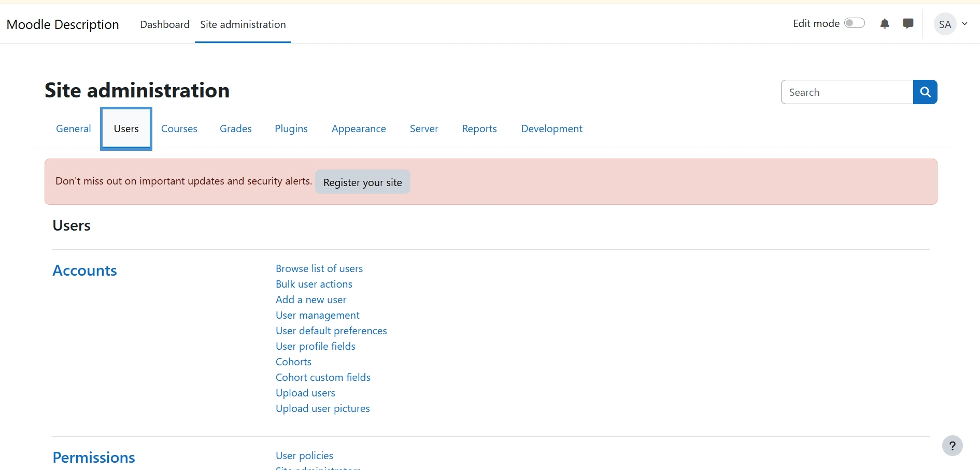
Task: Open the Server tab
Action: pos(424,129)
